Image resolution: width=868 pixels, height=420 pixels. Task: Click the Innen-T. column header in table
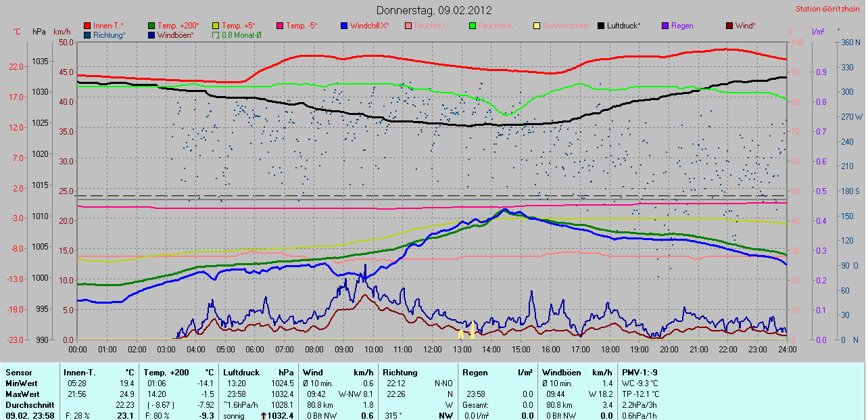pyautogui.click(x=80, y=373)
